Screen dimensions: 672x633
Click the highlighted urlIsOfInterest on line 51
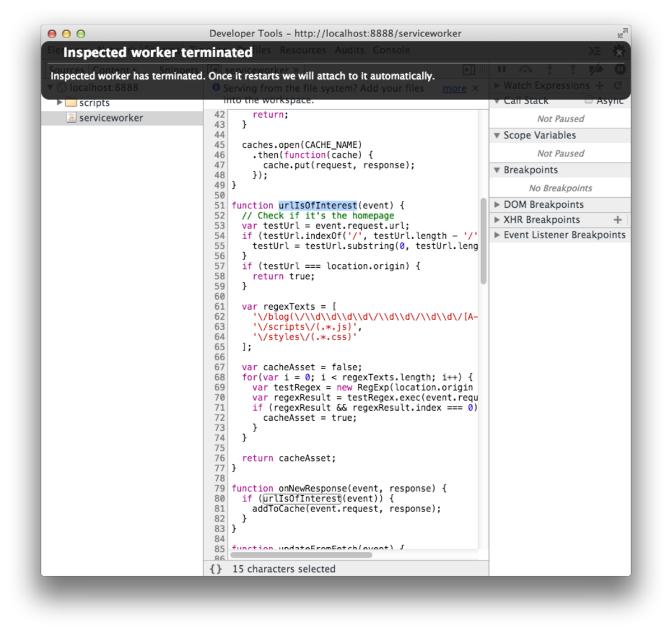tap(318, 206)
